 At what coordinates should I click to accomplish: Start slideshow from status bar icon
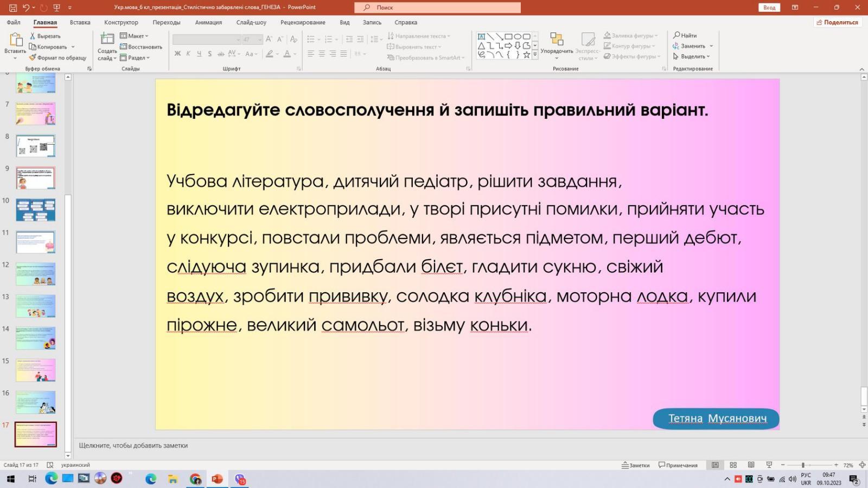pos(769,465)
